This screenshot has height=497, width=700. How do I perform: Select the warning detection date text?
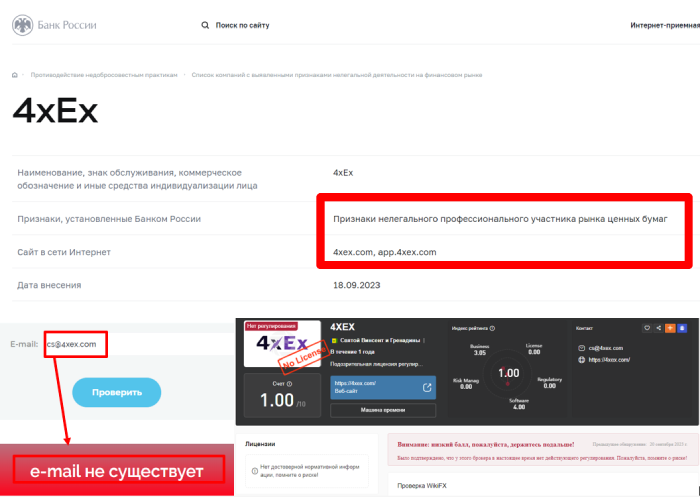(x=640, y=445)
